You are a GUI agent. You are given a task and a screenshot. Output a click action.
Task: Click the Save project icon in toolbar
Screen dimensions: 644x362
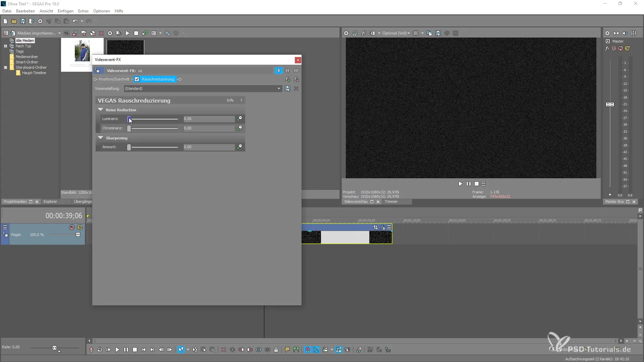point(22,21)
